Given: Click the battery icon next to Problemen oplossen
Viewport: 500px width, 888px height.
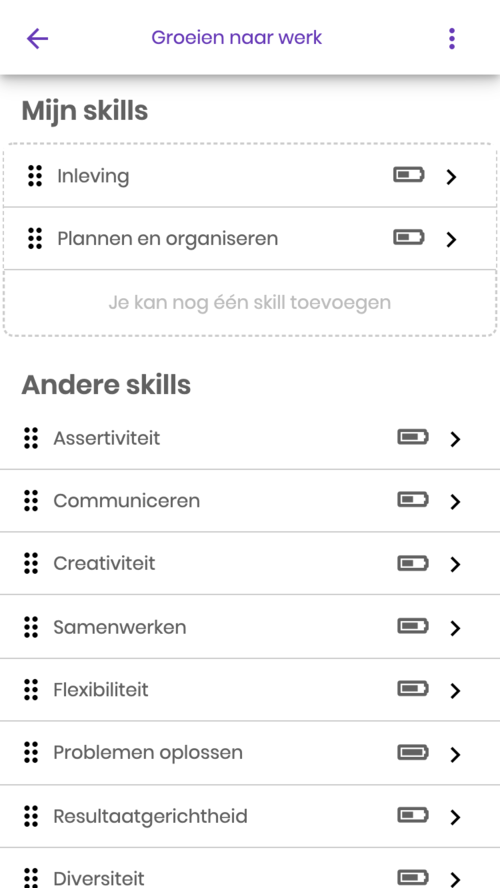Looking at the screenshot, I should (413, 752).
